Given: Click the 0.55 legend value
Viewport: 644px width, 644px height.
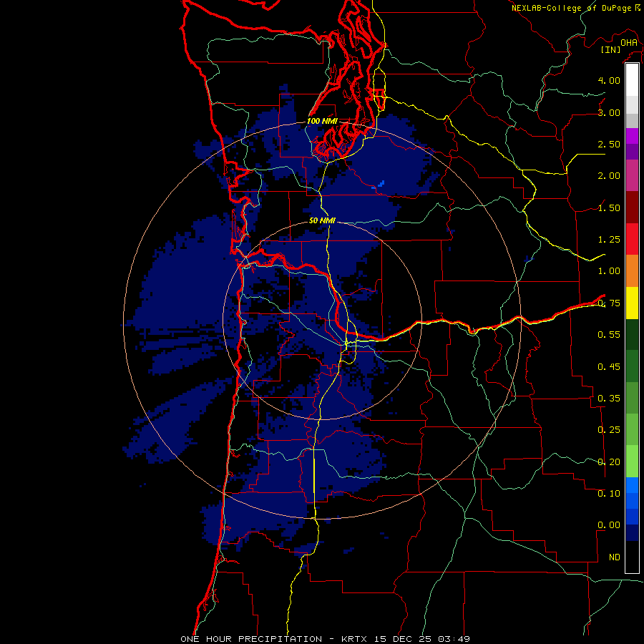Looking at the screenshot, I should (609, 335).
